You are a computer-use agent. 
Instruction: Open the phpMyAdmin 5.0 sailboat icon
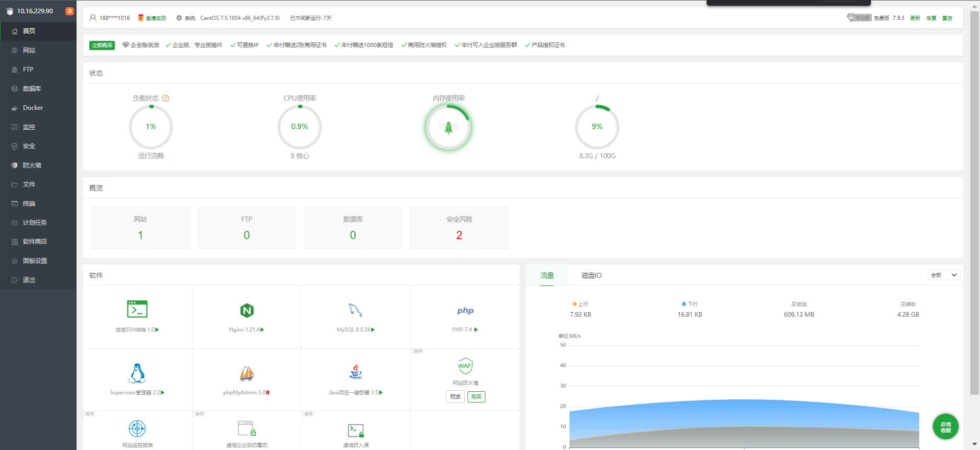pyautogui.click(x=247, y=373)
